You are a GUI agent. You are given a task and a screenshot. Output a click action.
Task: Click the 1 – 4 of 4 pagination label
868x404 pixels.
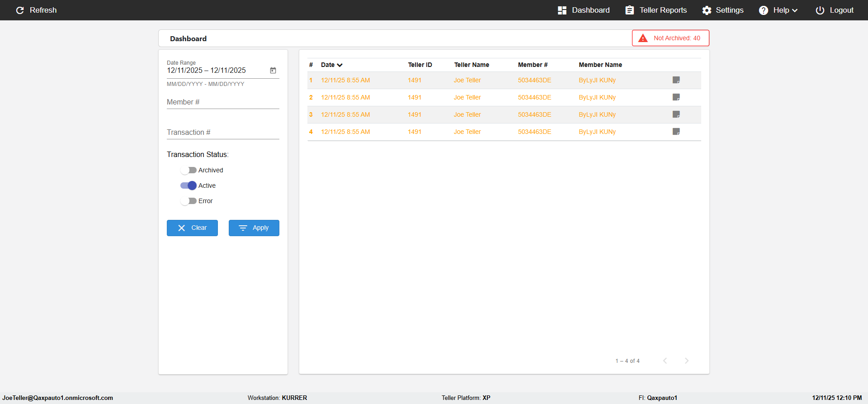[x=627, y=361]
